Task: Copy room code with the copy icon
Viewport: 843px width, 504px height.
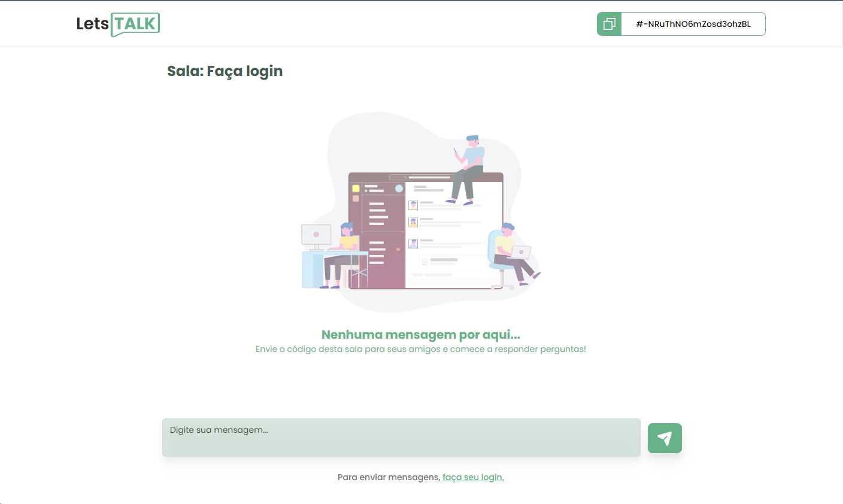Action: point(609,24)
